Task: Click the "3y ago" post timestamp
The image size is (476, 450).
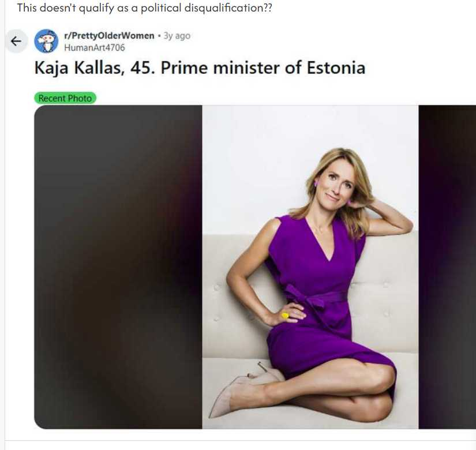Action: [177, 36]
